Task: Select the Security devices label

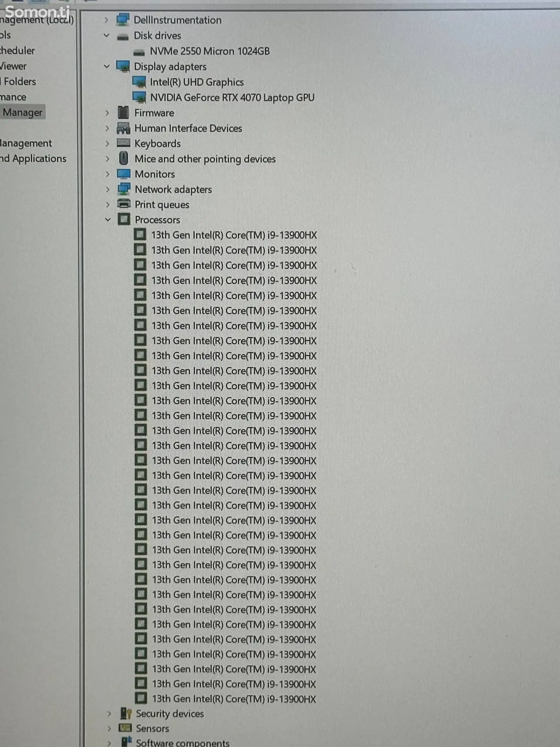Action: coord(170,713)
